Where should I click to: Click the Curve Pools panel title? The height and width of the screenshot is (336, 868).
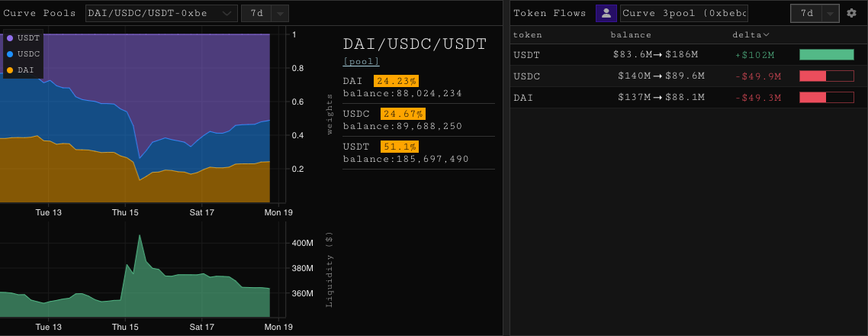click(x=40, y=13)
